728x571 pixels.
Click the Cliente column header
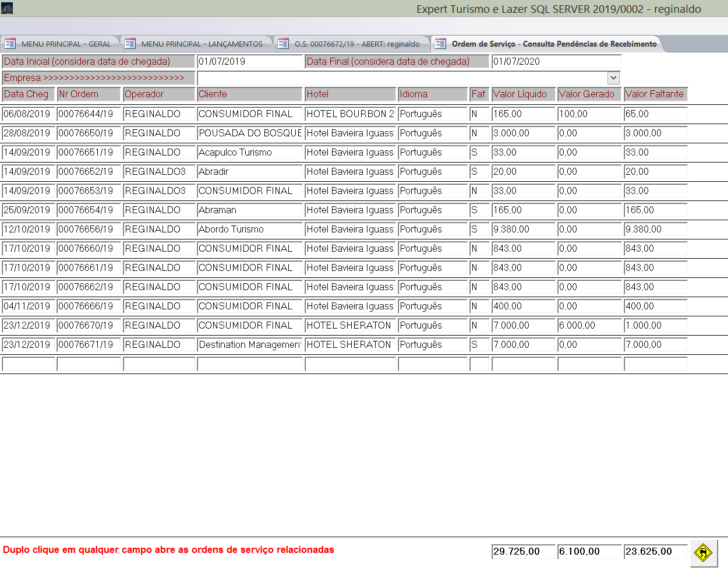[250, 94]
